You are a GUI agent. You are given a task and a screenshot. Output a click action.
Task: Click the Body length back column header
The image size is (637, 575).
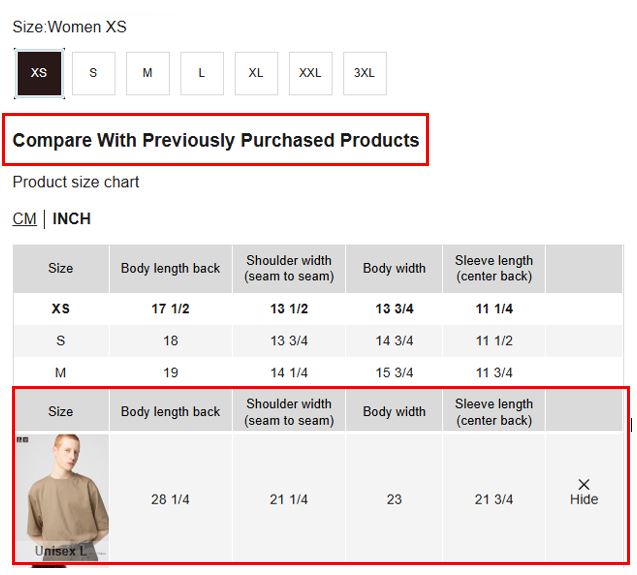coord(170,269)
